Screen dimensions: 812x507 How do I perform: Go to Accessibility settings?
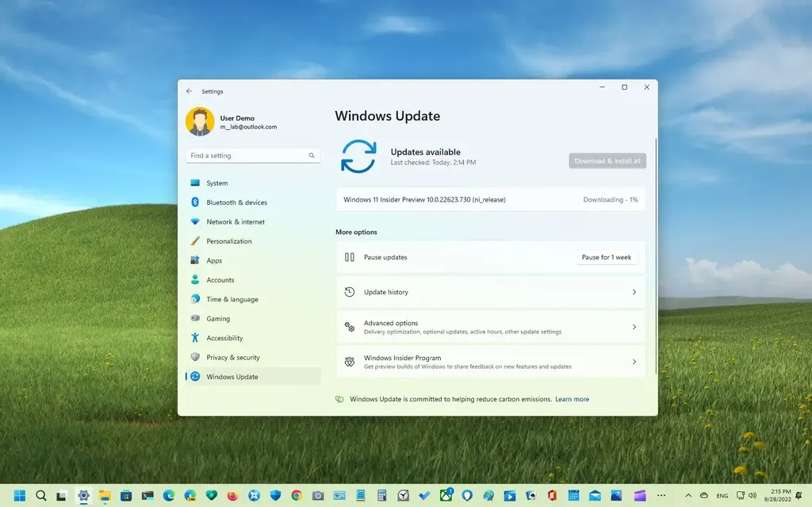224,338
